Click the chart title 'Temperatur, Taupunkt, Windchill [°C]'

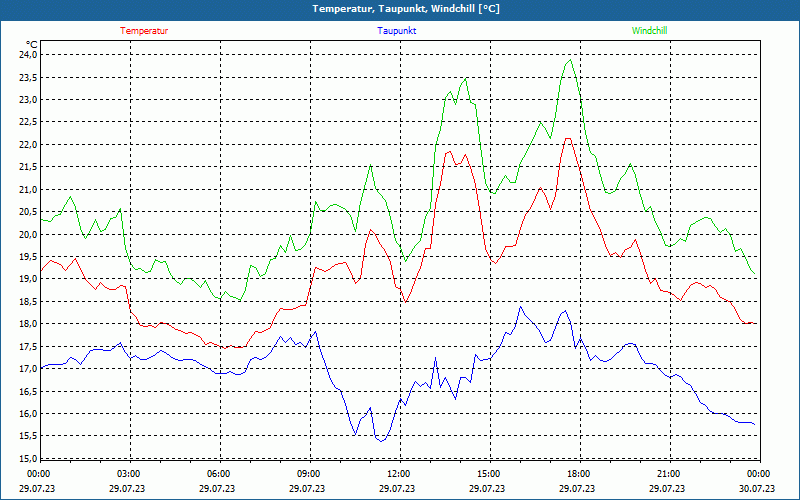[x=406, y=9]
